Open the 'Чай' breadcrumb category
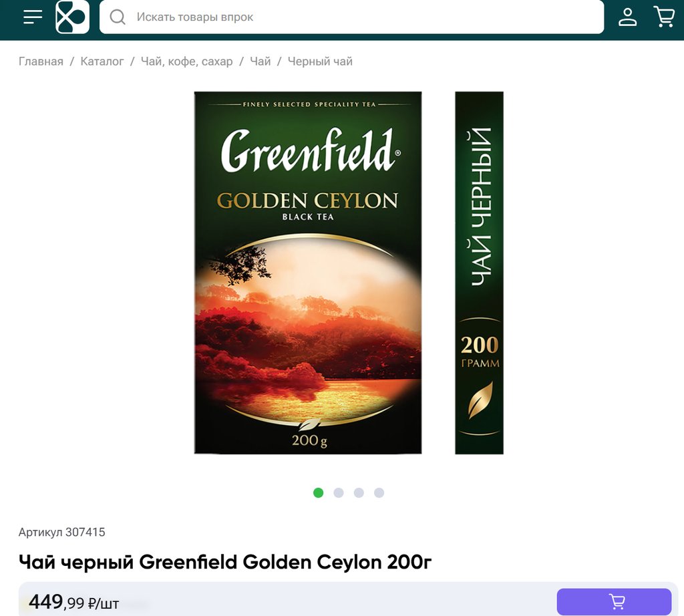The image size is (684, 616). click(x=261, y=61)
